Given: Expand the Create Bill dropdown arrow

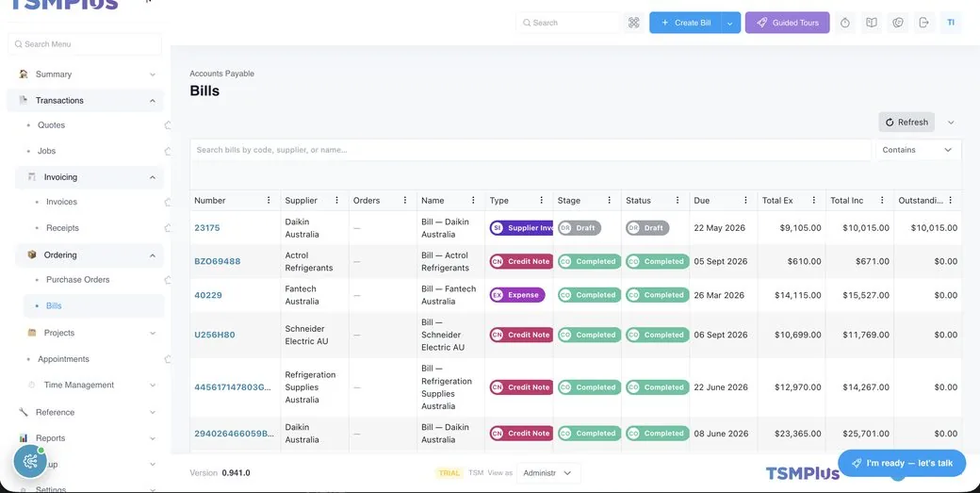Looking at the screenshot, I should 730,23.
